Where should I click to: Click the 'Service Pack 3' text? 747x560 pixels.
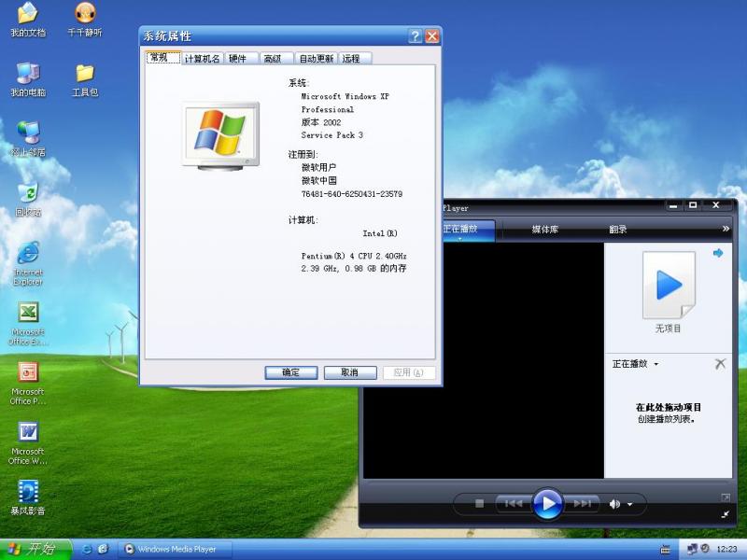click(x=332, y=135)
